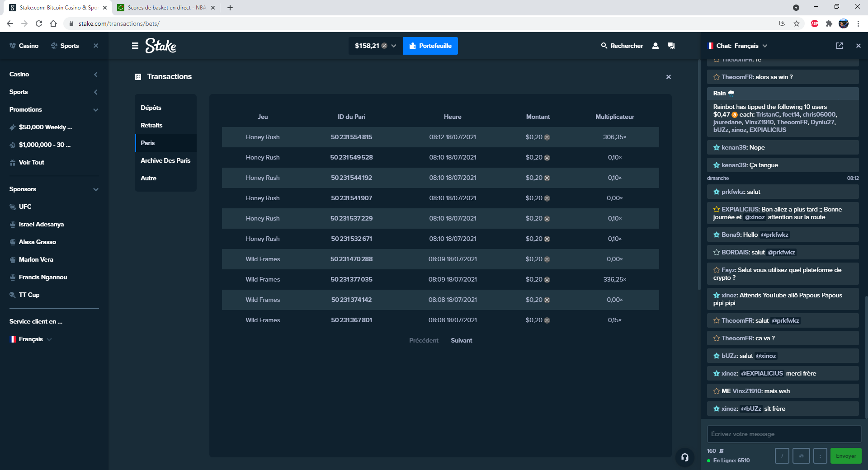The image size is (868, 470).
Task: Send chat message with Envoyer
Action: click(x=846, y=456)
